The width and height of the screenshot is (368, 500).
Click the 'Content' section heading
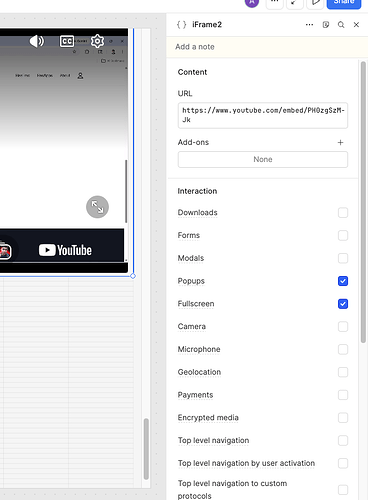click(x=192, y=72)
